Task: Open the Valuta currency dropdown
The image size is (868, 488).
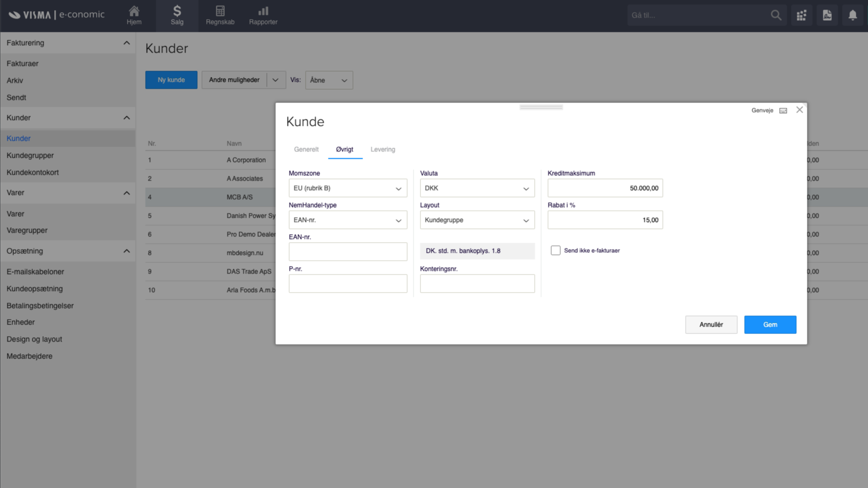Action: [x=477, y=188]
